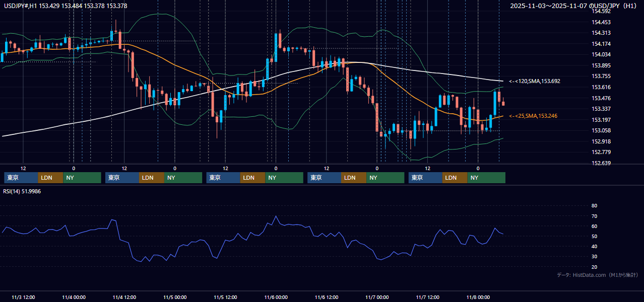The image size is (644, 302).
Task: Click the last 東京 session block on right
Action: [426, 178]
